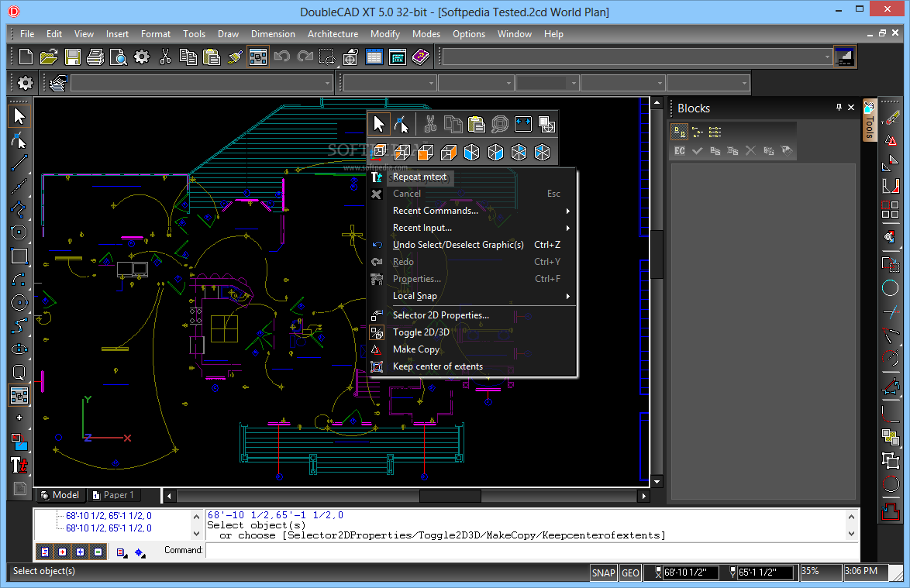Open the layer dropdown next to Layers icon
The image size is (910, 588).
[x=201, y=83]
